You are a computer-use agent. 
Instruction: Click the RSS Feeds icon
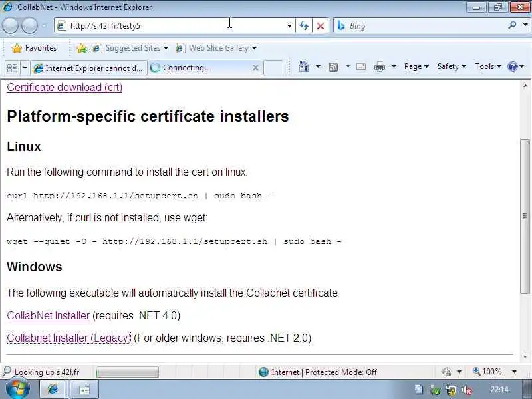[x=333, y=67]
